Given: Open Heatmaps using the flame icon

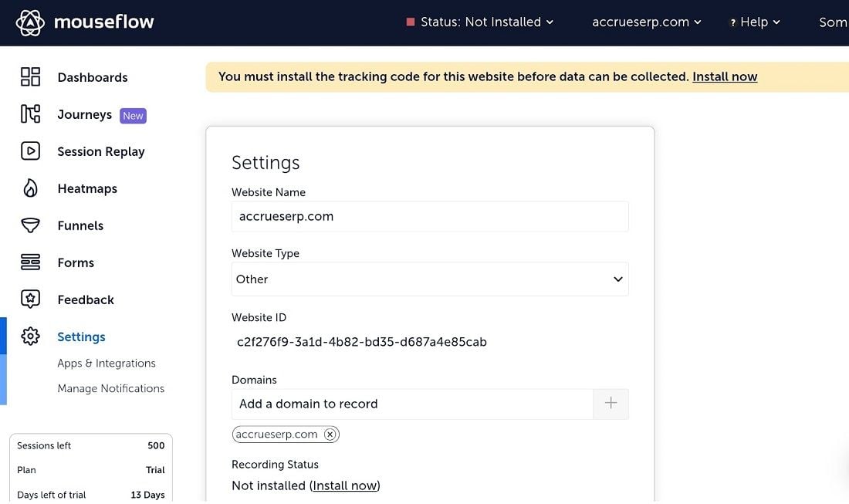Looking at the screenshot, I should (x=30, y=188).
